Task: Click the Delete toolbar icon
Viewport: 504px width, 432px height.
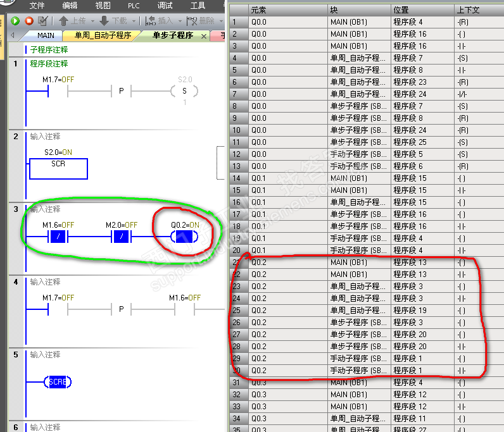Action: (191, 21)
